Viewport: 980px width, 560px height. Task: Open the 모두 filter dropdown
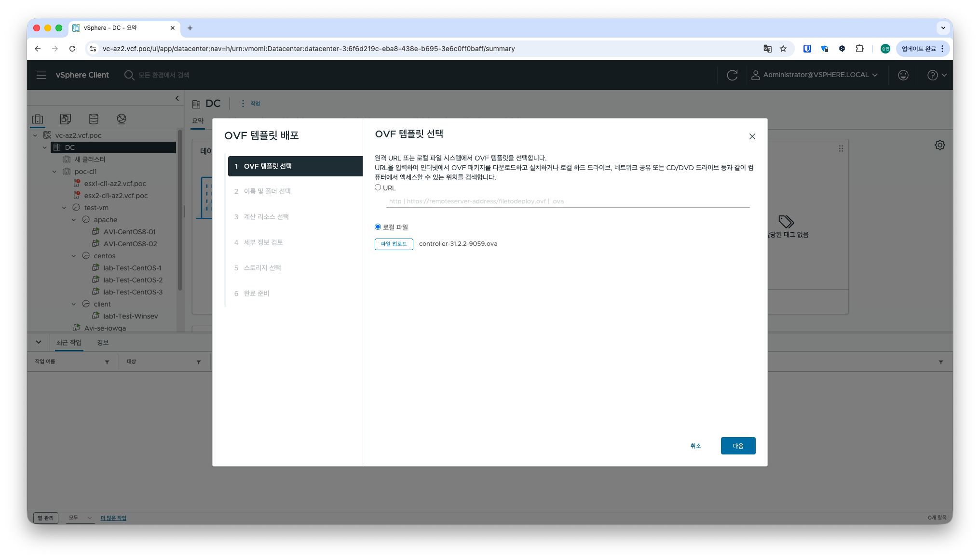coord(80,518)
